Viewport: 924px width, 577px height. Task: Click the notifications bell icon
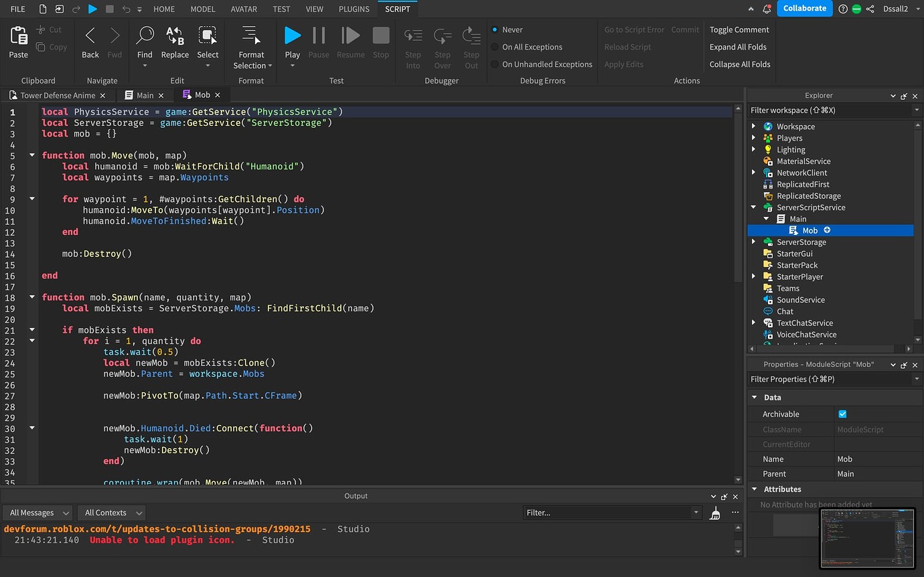767,9
